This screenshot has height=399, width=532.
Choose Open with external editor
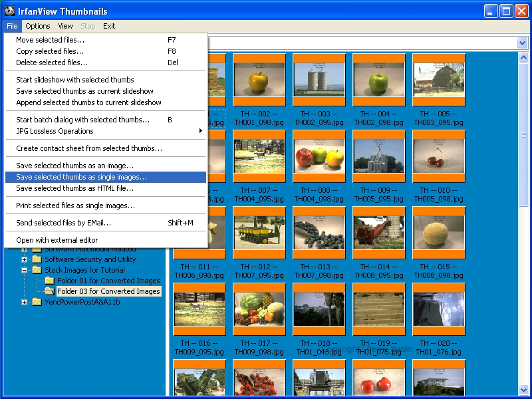pos(106,240)
